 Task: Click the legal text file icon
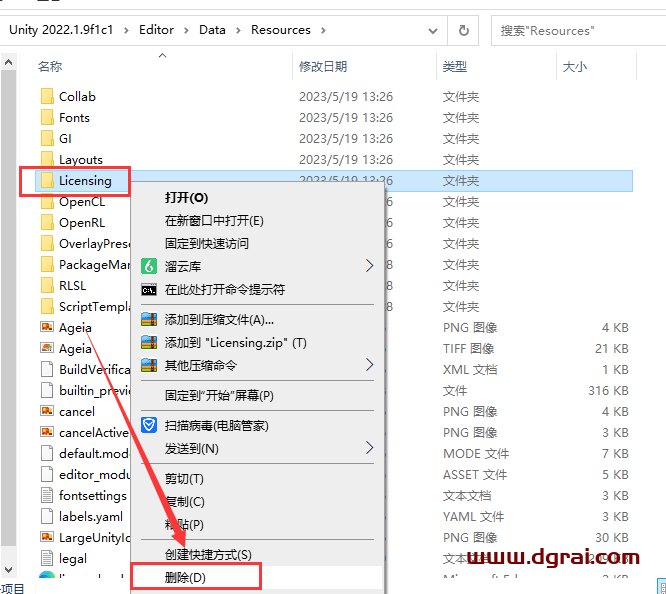tap(47, 558)
